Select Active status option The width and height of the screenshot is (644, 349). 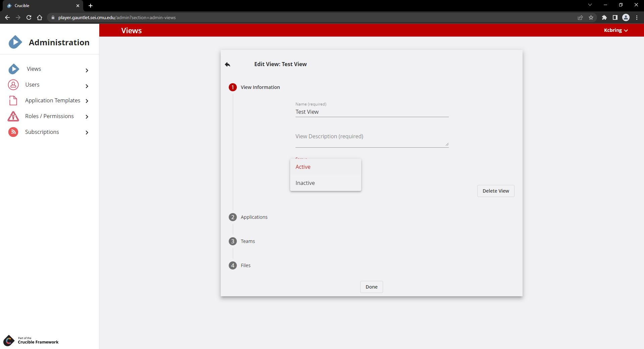pos(303,167)
